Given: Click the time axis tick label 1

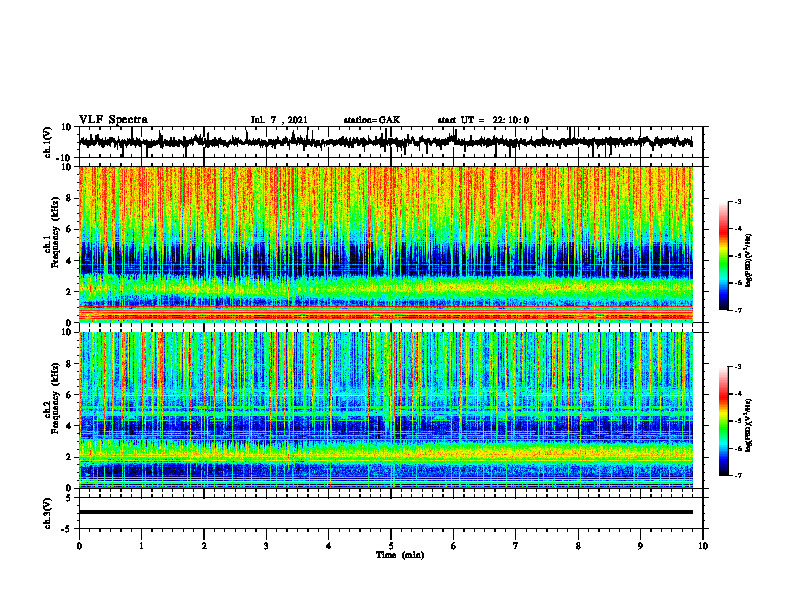Looking at the screenshot, I should (x=141, y=546).
